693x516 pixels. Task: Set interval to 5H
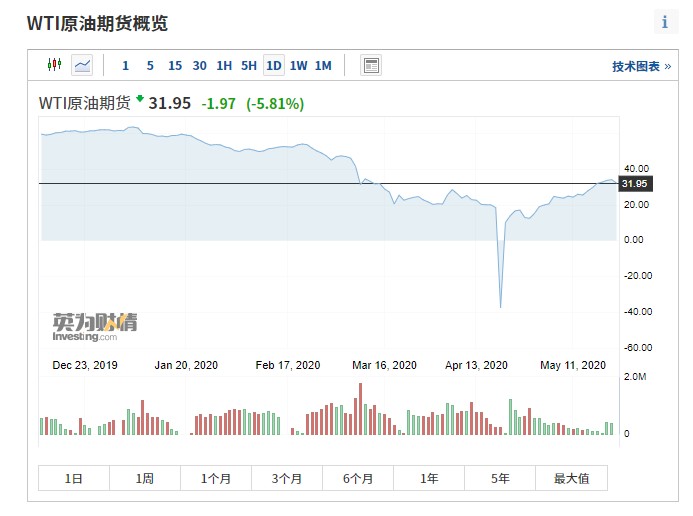coord(249,66)
